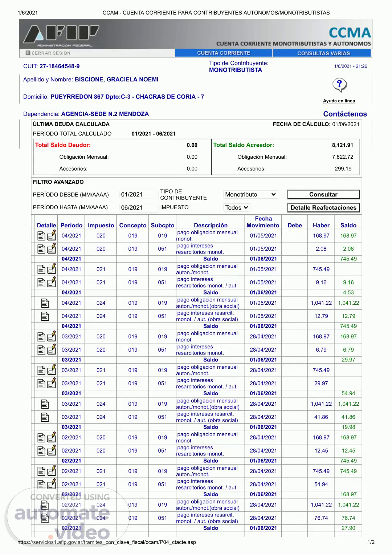Click the name BISCIONE, GRACIELA NOEMI
392x555 pixels.
point(117,80)
